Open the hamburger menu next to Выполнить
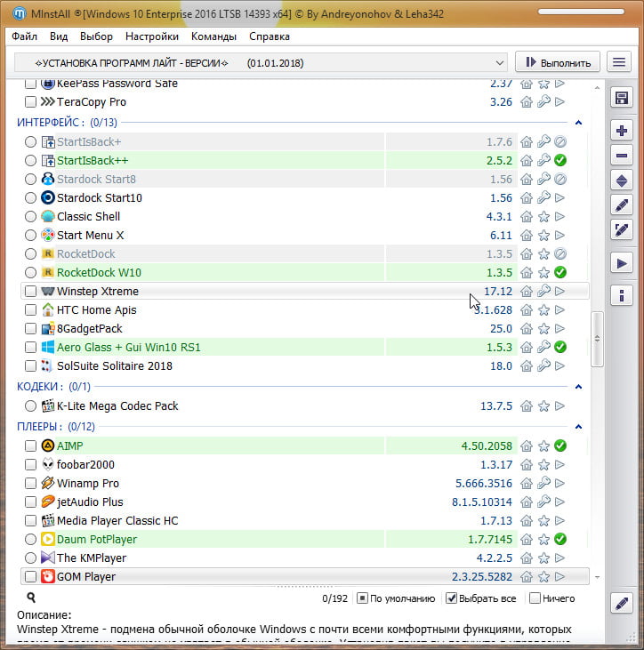Image resolution: width=644 pixels, height=650 pixels. 617,62
